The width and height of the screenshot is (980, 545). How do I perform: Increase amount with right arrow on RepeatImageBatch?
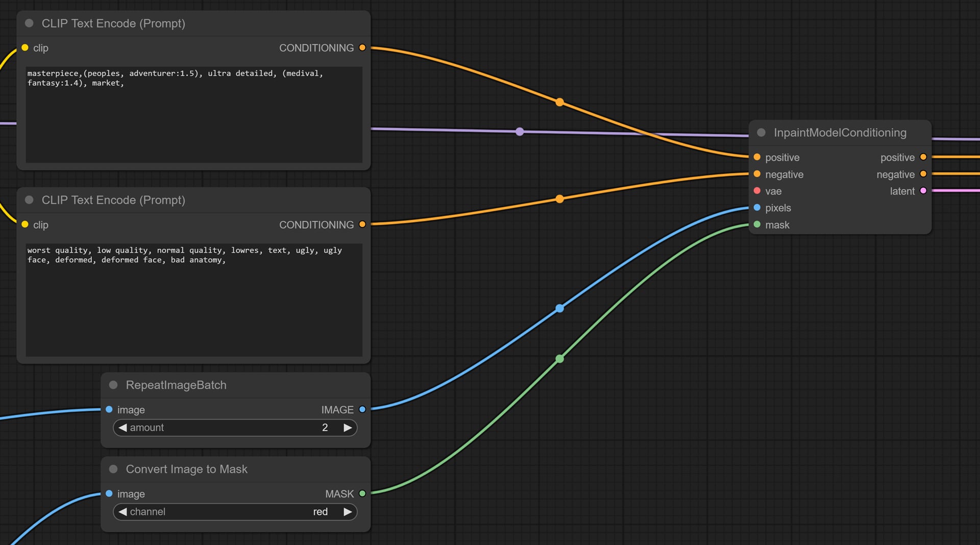(x=348, y=428)
